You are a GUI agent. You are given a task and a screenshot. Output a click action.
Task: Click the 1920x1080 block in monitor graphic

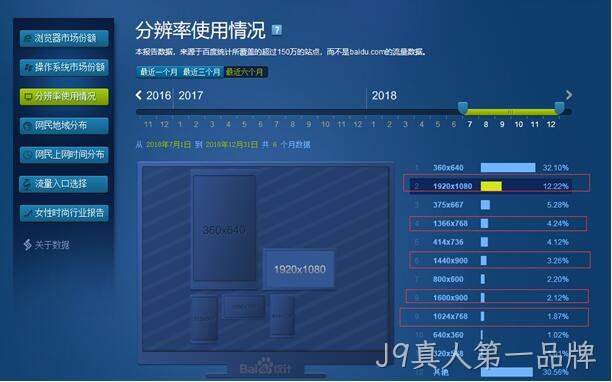tap(299, 269)
